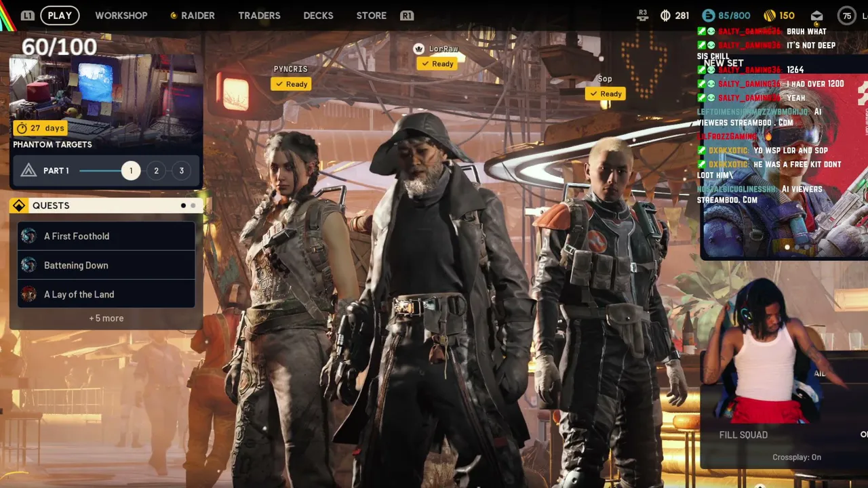Open the PLAY tab
868x488 pixels.
pyautogui.click(x=60, y=15)
